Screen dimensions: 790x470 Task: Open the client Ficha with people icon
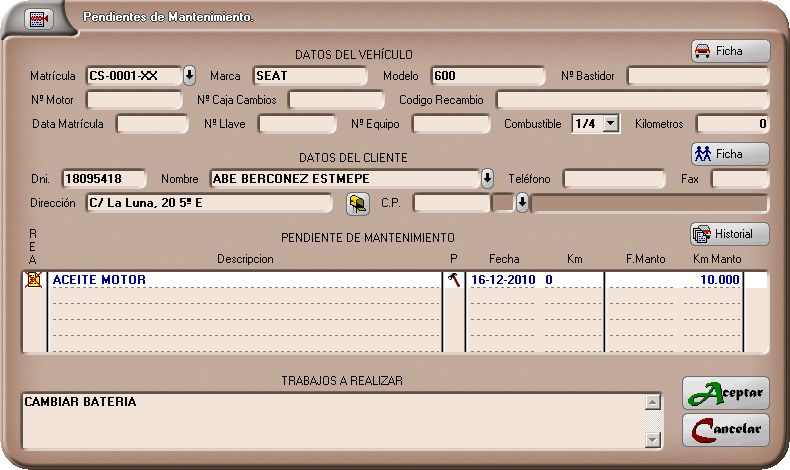pos(730,154)
